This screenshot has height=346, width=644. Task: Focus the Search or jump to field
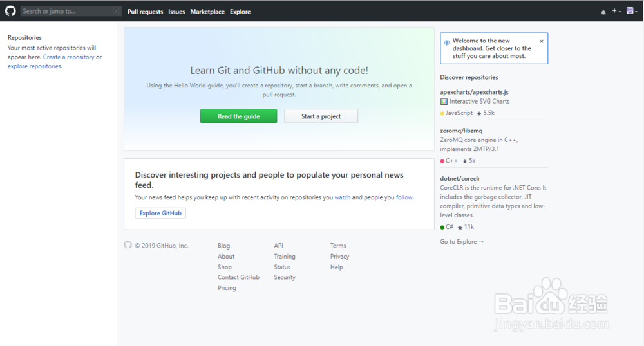click(x=71, y=11)
